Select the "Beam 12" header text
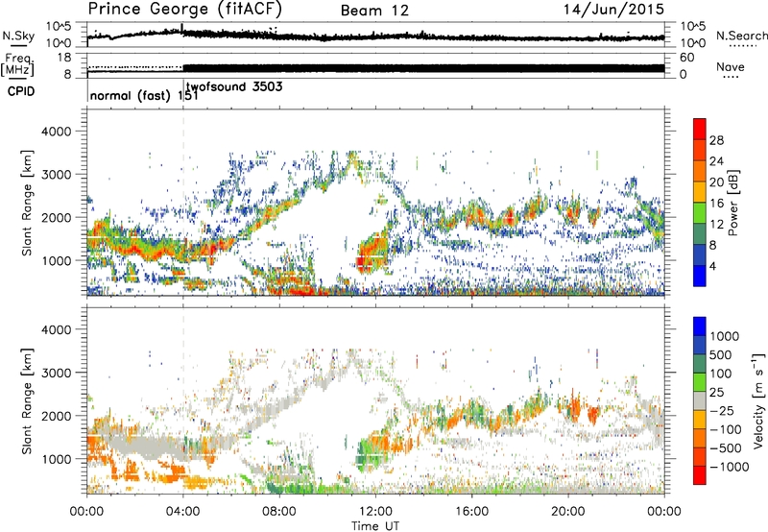768x532 pixels. coord(374,11)
